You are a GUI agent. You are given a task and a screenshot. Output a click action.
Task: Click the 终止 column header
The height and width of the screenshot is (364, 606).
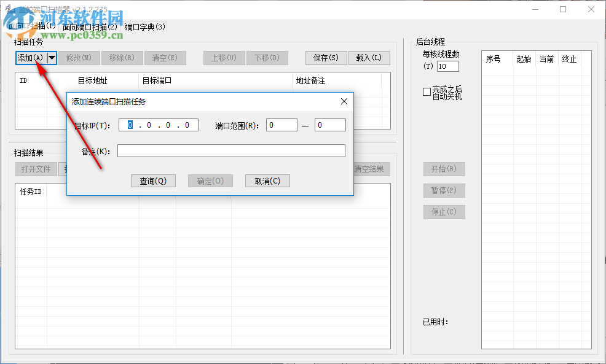(570, 59)
